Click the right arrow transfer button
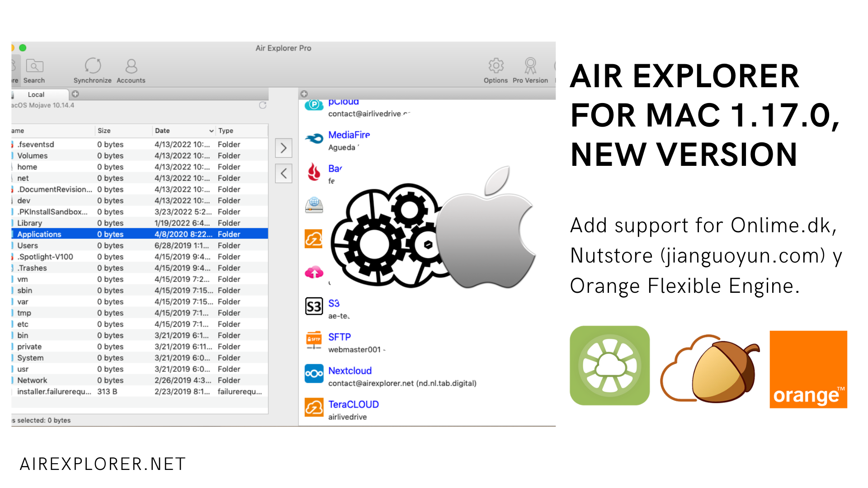 pos(283,148)
